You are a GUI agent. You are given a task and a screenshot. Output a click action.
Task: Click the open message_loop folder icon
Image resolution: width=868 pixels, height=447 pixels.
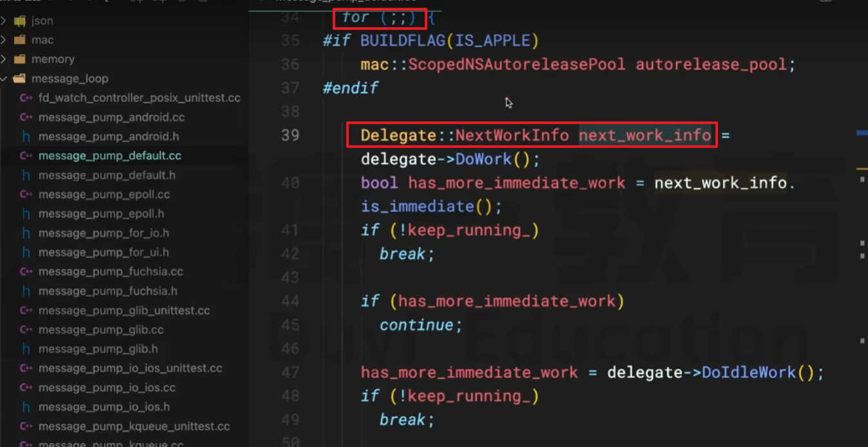point(20,79)
